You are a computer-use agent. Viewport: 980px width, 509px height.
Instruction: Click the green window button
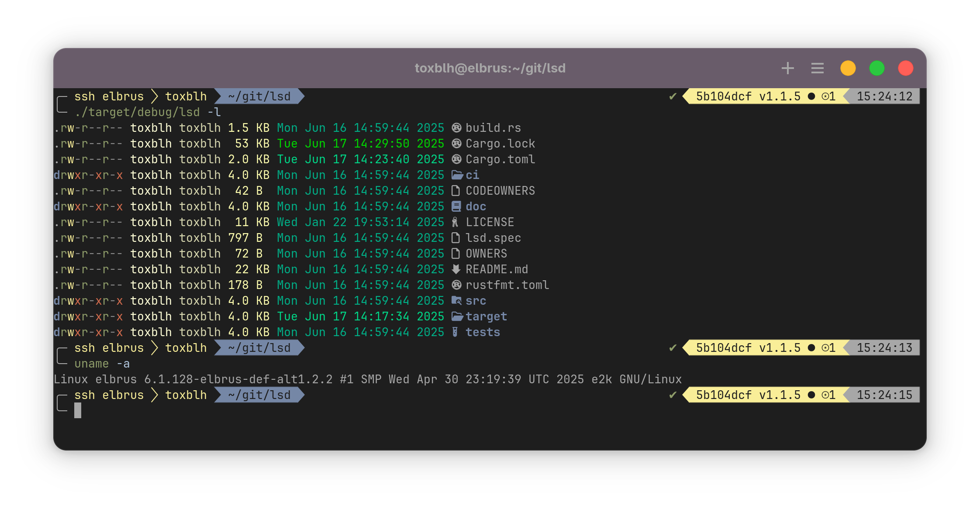click(876, 68)
